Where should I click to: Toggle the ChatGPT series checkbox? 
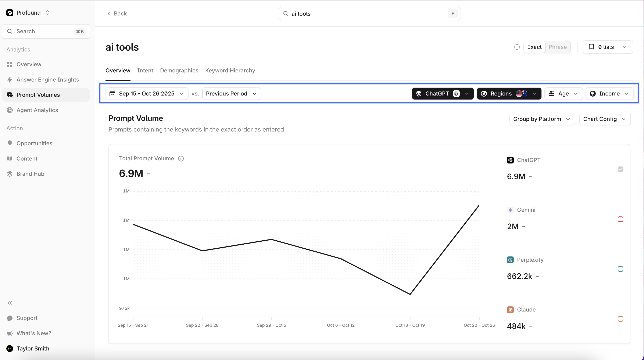(620, 169)
